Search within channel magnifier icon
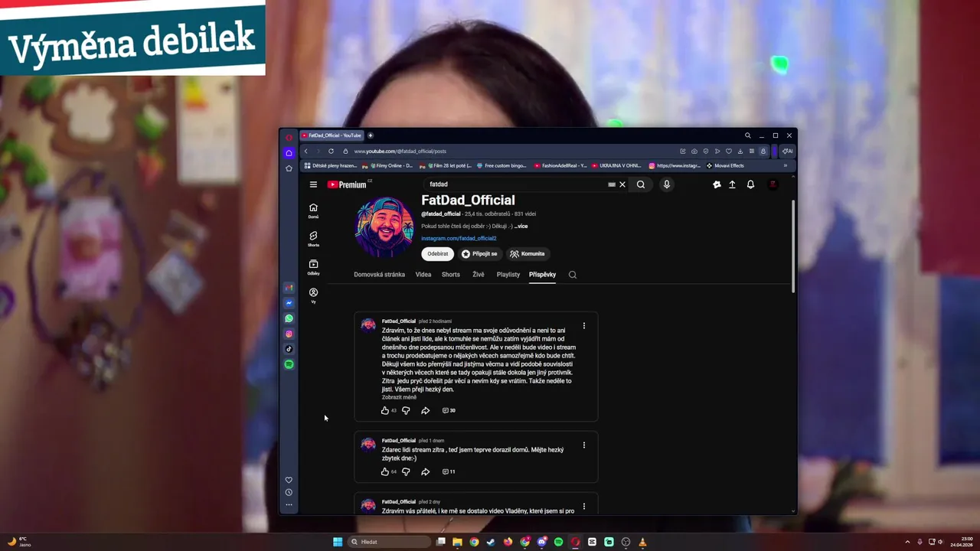The height and width of the screenshot is (551, 980). tap(573, 275)
